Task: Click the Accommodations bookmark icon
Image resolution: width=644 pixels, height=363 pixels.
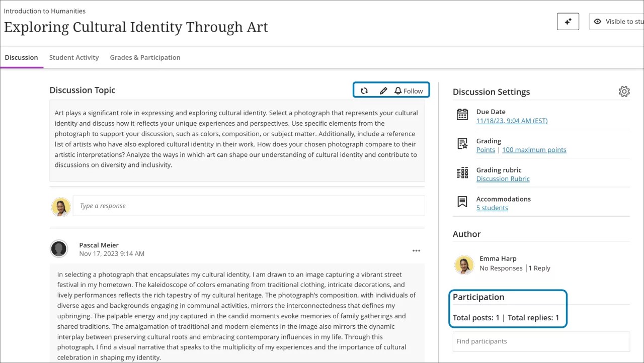Action: tap(462, 202)
